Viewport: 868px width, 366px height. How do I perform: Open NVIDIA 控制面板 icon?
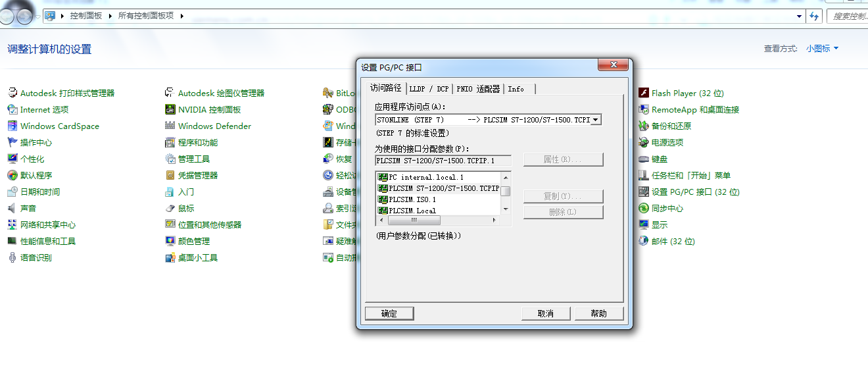click(x=170, y=109)
